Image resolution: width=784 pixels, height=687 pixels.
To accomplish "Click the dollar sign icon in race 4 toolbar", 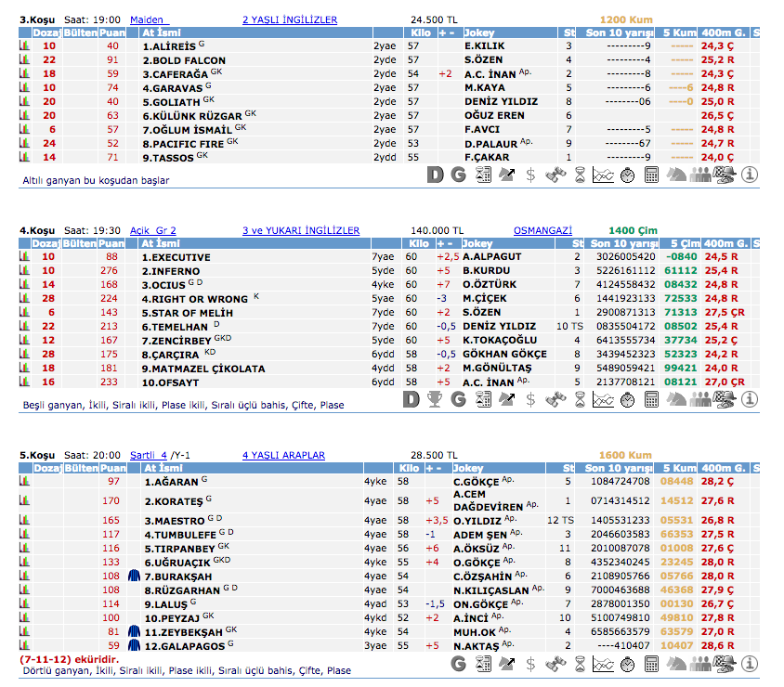I will [530, 399].
